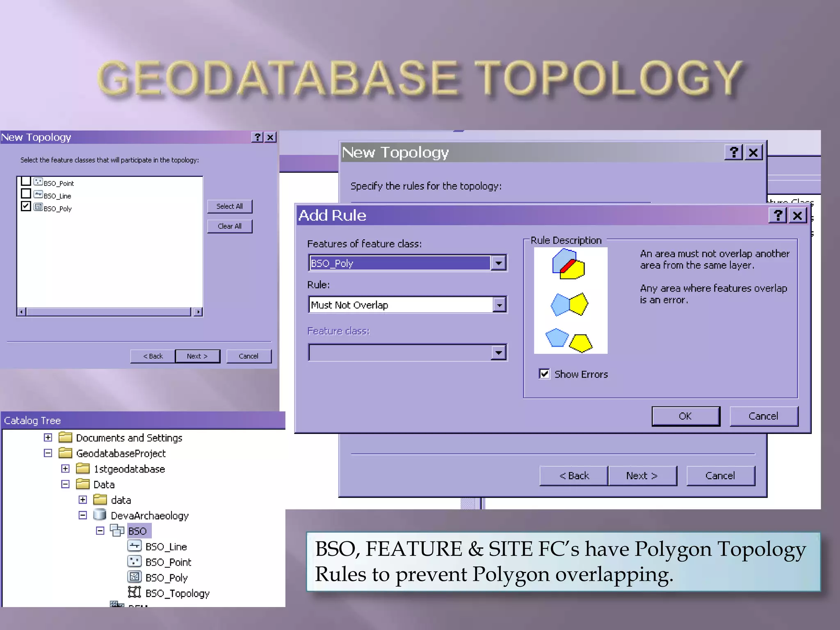Click Clear All button
The width and height of the screenshot is (840, 630).
pyautogui.click(x=230, y=226)
